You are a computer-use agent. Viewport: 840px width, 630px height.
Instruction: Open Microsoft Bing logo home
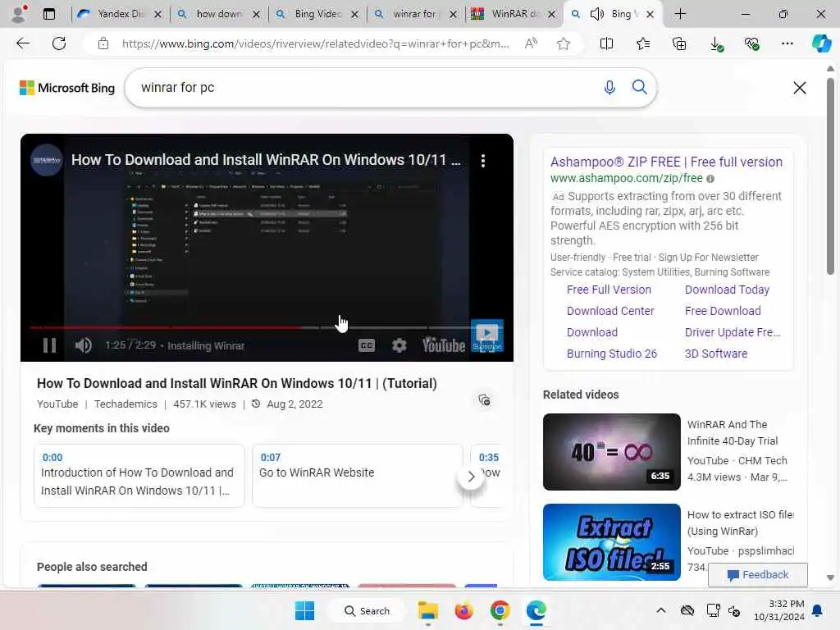(67, 88)
